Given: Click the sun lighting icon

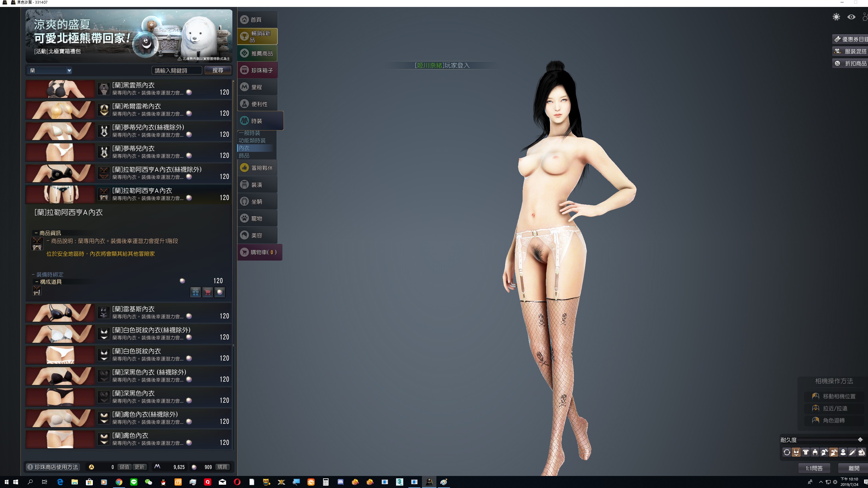Looking at the screenshot, I should (x=836, y=17).
